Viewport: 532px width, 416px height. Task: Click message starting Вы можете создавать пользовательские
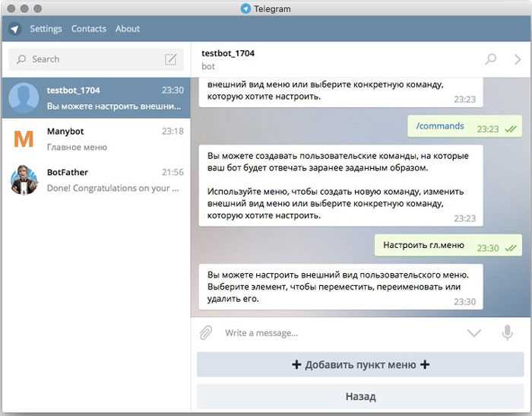(340, 186)
